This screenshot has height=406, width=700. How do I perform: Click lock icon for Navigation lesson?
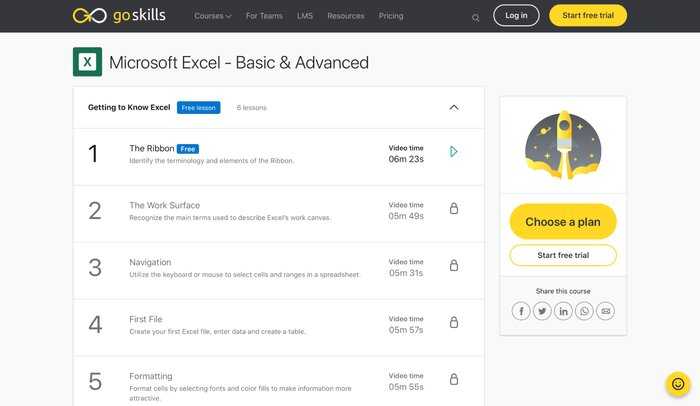pos(454,265)
